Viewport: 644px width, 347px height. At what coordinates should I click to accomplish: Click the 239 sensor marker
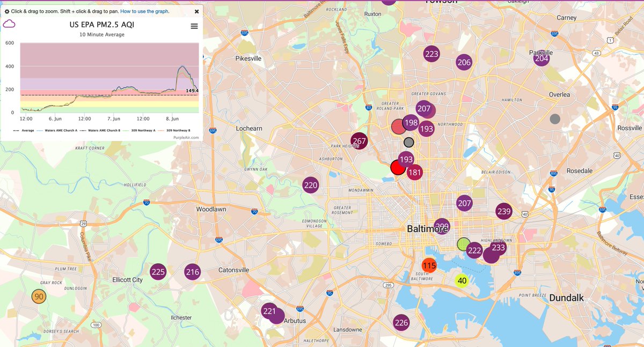coord(503,211)
